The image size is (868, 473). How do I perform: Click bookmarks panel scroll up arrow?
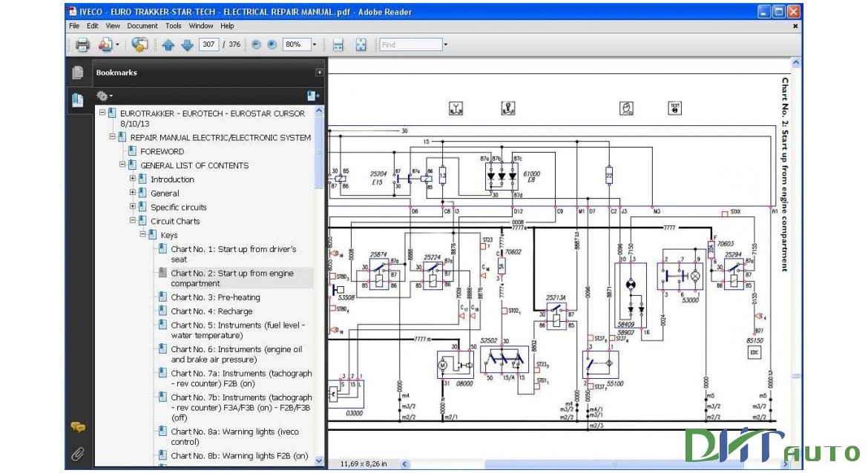click(x=320, y=110)
